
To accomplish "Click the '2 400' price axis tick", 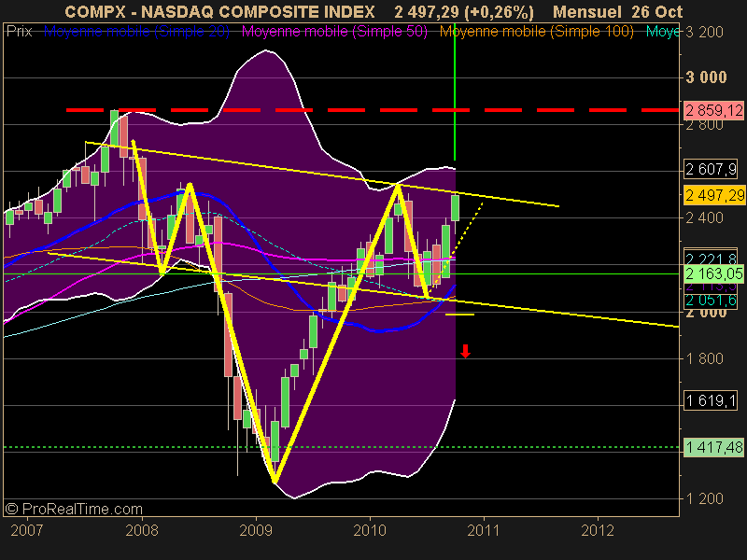I will [704, 218].
